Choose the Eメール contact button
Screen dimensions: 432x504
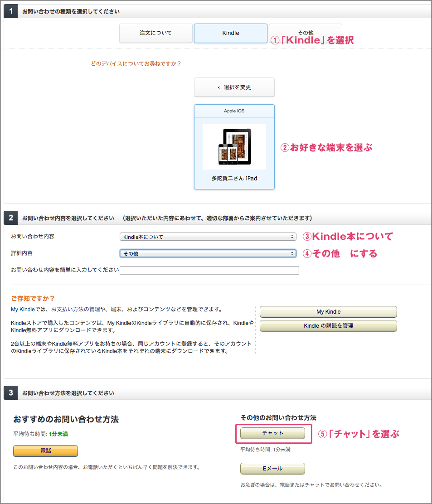[x=272, y=469]
